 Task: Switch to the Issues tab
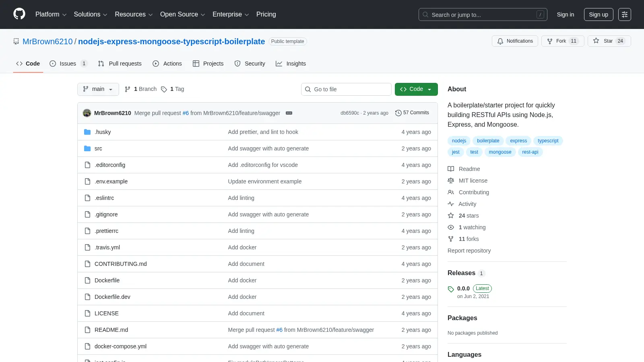click(68, 64)
